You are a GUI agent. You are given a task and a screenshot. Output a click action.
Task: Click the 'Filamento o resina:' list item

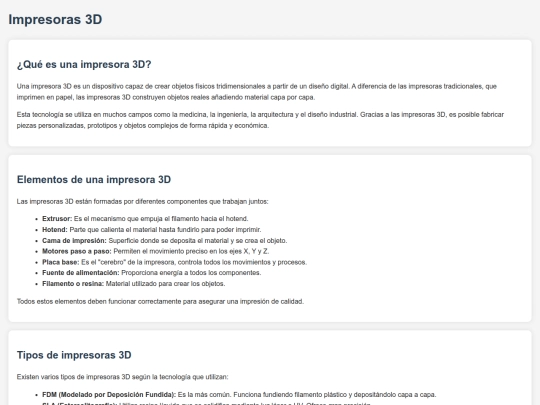coord(134,284)
